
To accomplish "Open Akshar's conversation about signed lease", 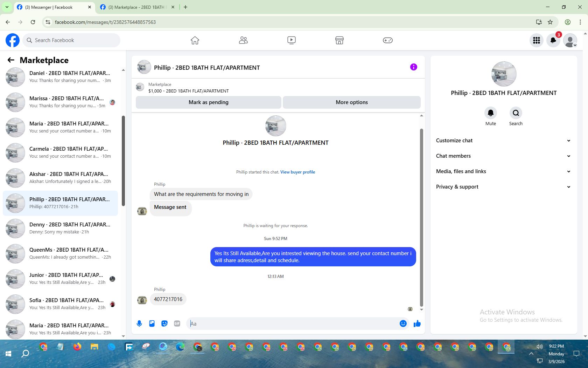I will tap(60, 178).
